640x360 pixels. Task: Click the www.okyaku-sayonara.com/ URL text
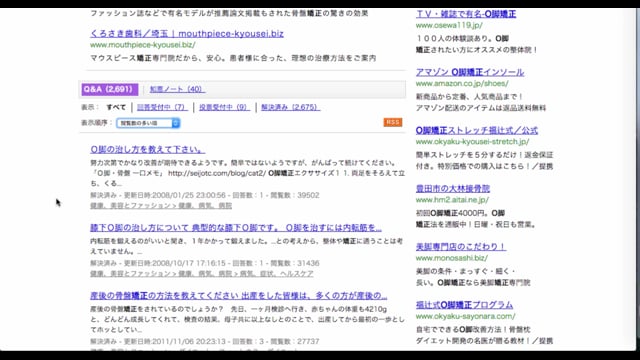pos(466,316)
